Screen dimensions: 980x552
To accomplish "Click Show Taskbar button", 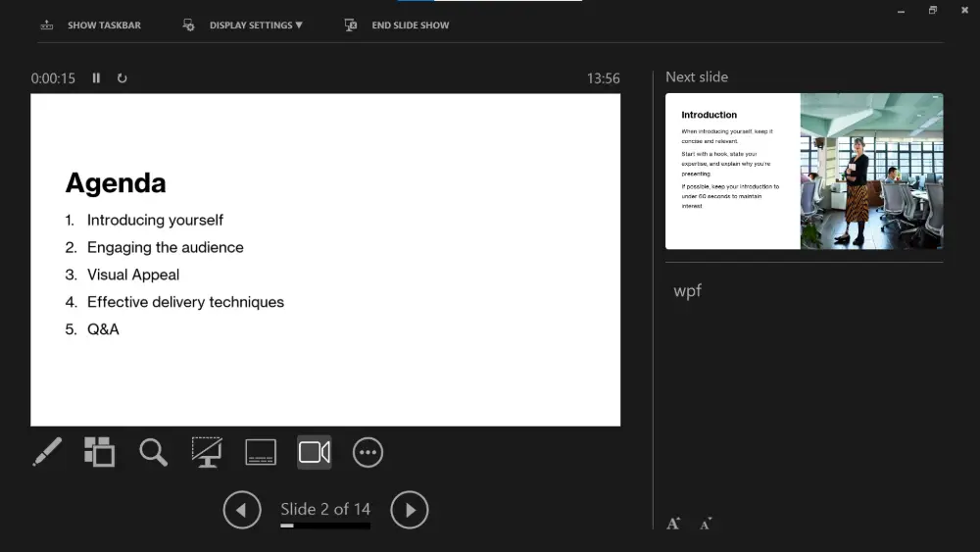I will (x=90, y=25).
